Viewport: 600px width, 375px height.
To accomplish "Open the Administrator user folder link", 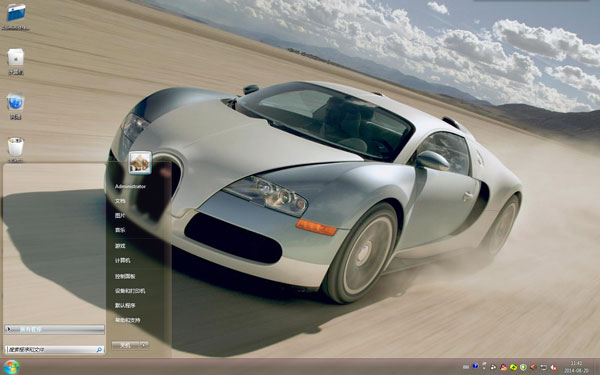I will click(x=130, y=186).
